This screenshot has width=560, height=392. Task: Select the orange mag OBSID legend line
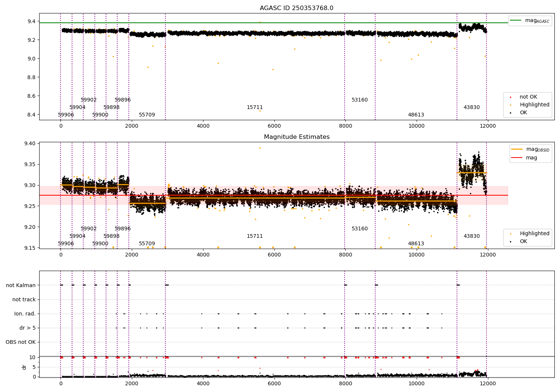click(517, 149)
